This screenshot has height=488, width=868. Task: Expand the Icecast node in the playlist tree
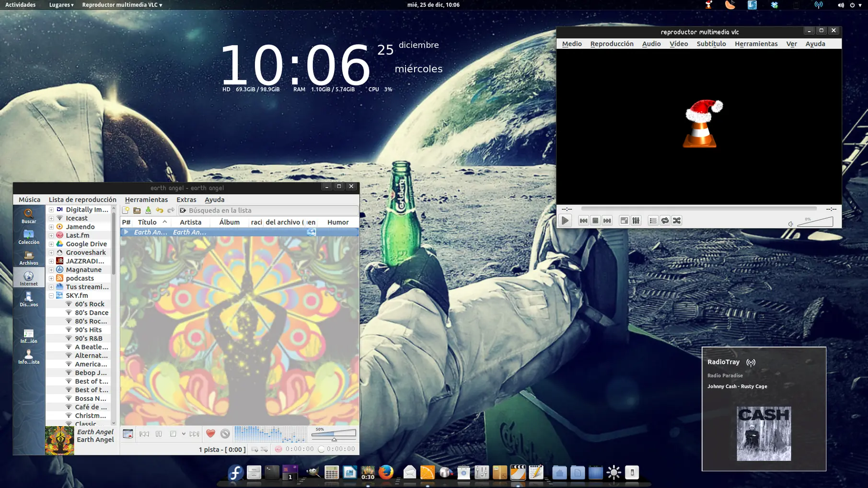[51, 218]
